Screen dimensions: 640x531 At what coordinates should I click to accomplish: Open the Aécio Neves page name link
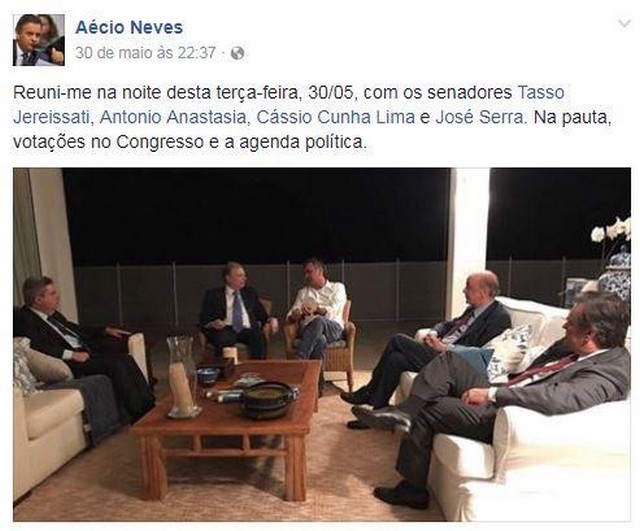point(129,27)
